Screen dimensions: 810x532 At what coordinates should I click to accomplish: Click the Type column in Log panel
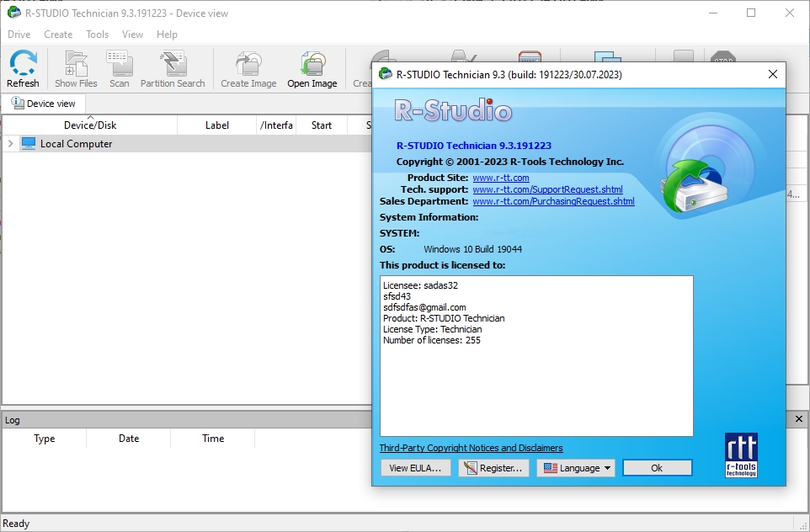pyautogui.click(x=45, y=439)
